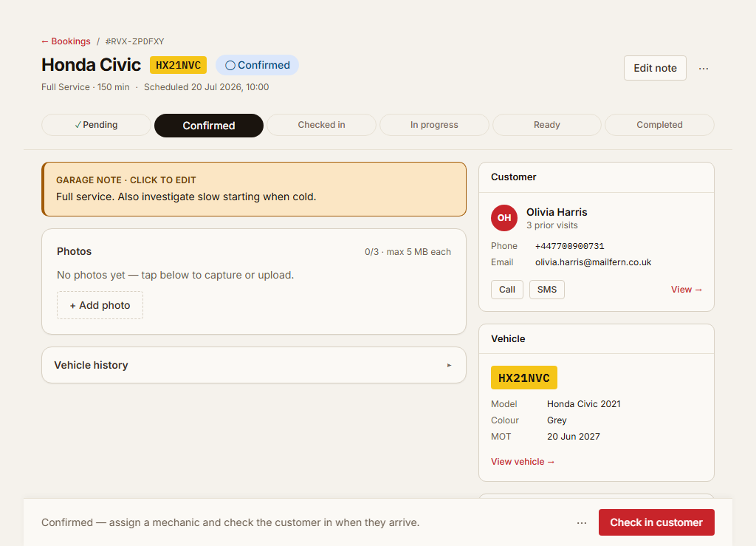Click the Grey colour value
The width and height of the screenshot is (756, 546).
click(557, 420)
